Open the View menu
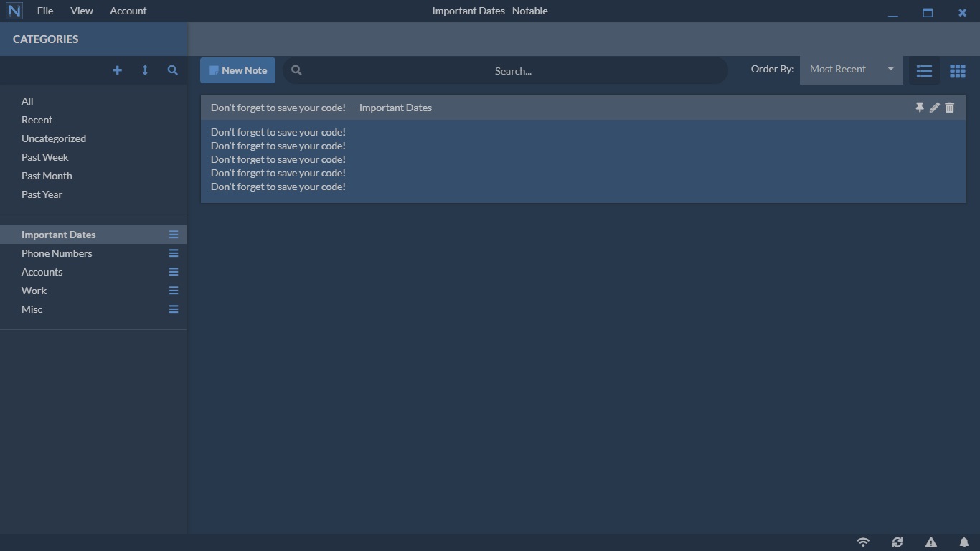 [82, 11]
